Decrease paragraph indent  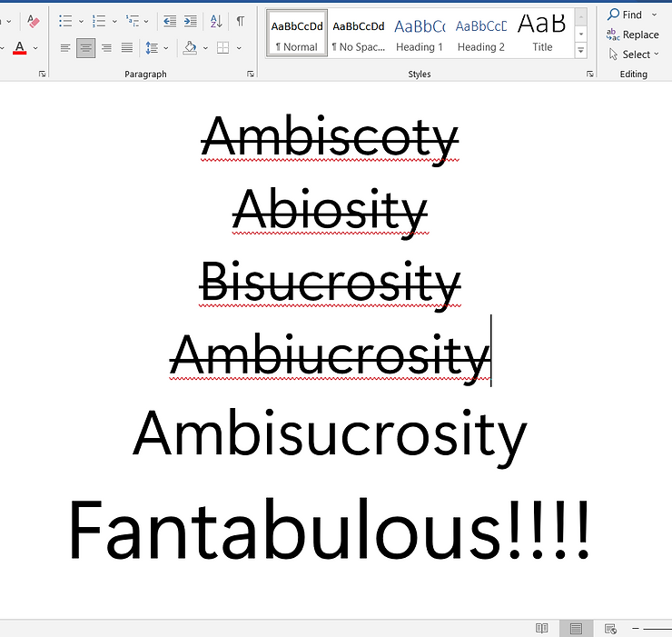click(x=170, y=21)
